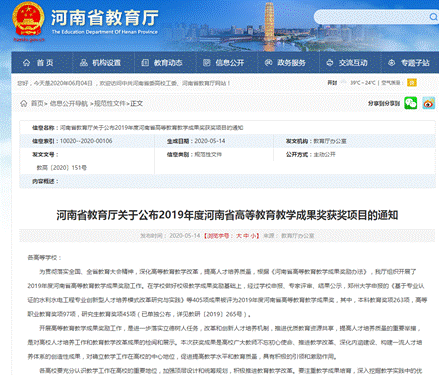Set font size to 大
The height and width of the screenshot is (376, 439).
(239, 236)
